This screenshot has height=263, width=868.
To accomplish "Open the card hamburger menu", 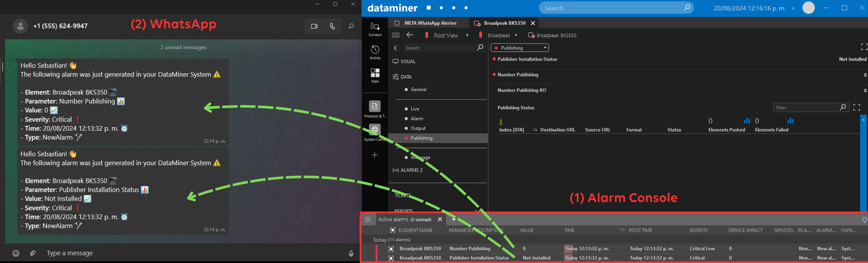I will click(396, 35).
